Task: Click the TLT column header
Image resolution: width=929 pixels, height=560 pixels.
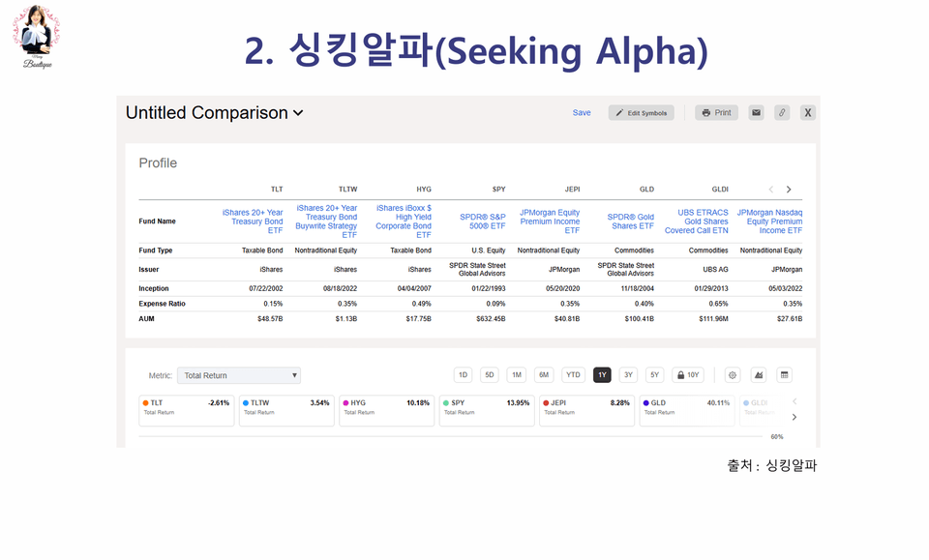Action: pyautogui.click(x=277, y=190)
